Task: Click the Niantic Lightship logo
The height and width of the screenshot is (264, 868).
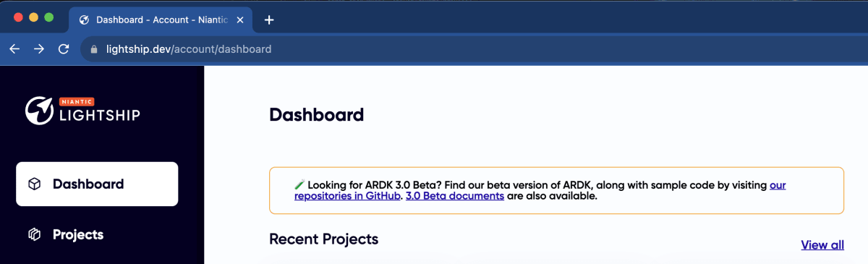Action: pos(82,111)
